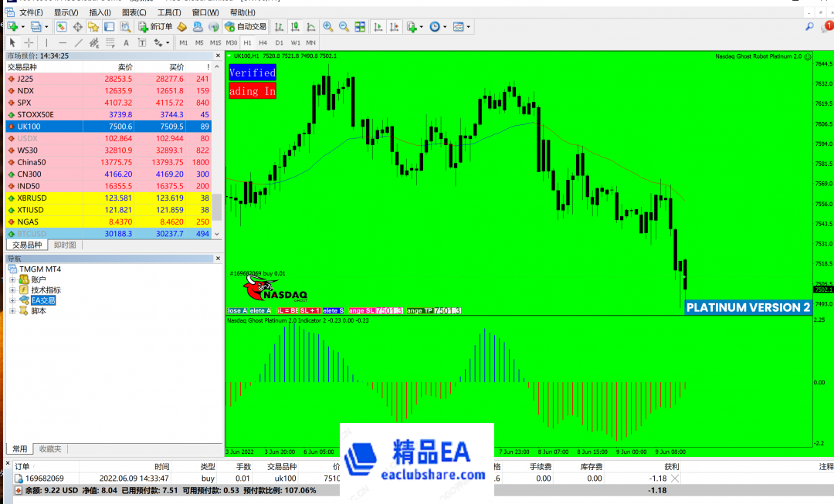Image resolution: width=834 pixels, height=504 pixels.
Task: Toggle chart shift
Action: (394, 26)
